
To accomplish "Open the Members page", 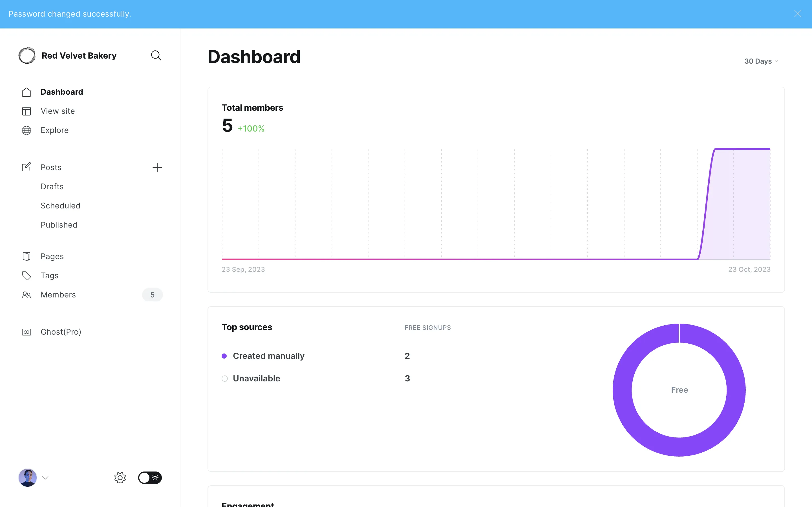I will [x=58, y=294].
